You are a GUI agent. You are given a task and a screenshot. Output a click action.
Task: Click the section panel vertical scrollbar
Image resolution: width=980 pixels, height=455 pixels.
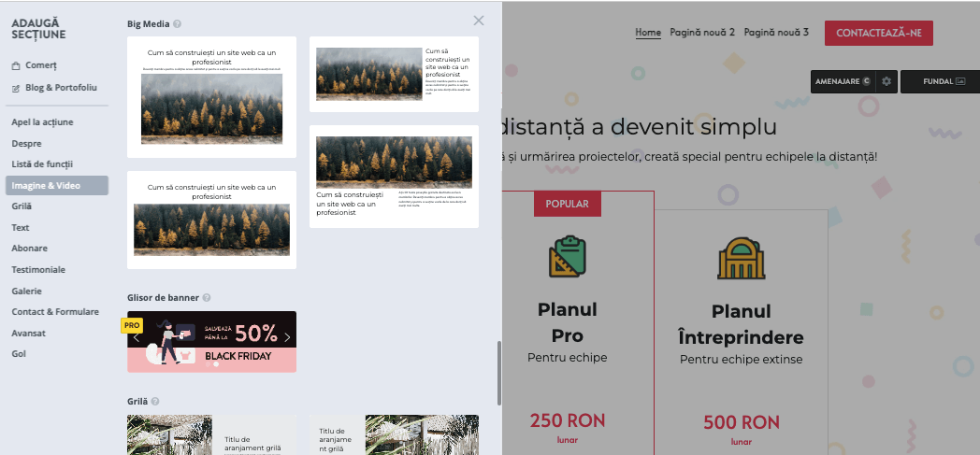click(x=498, y=373)
